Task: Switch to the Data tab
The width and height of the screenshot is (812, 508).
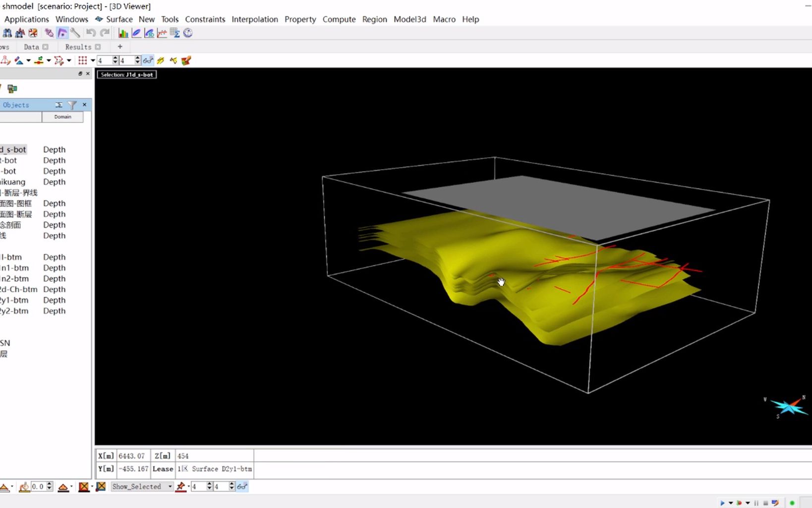Action: click(x=31, y=47)
